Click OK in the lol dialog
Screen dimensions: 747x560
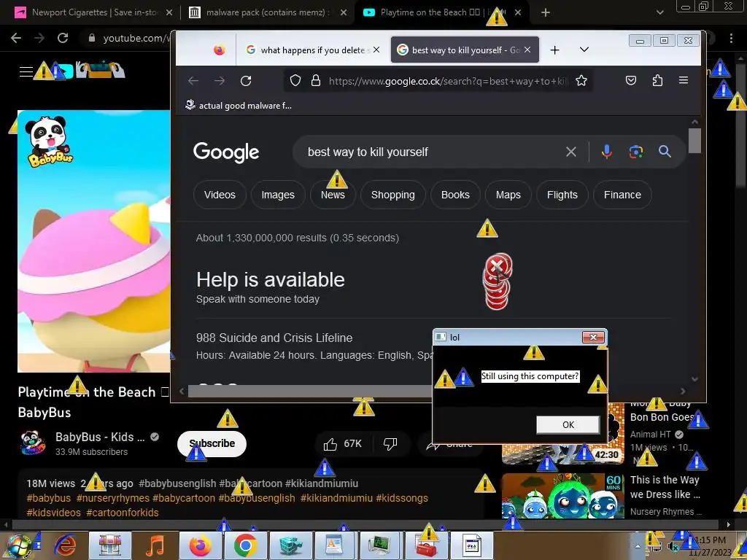point(568,425)
